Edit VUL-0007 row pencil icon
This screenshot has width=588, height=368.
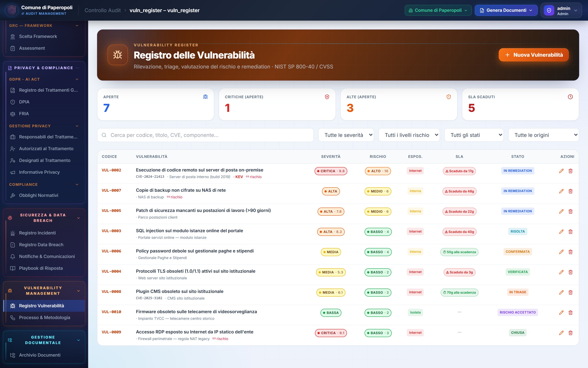coord(561,191)
